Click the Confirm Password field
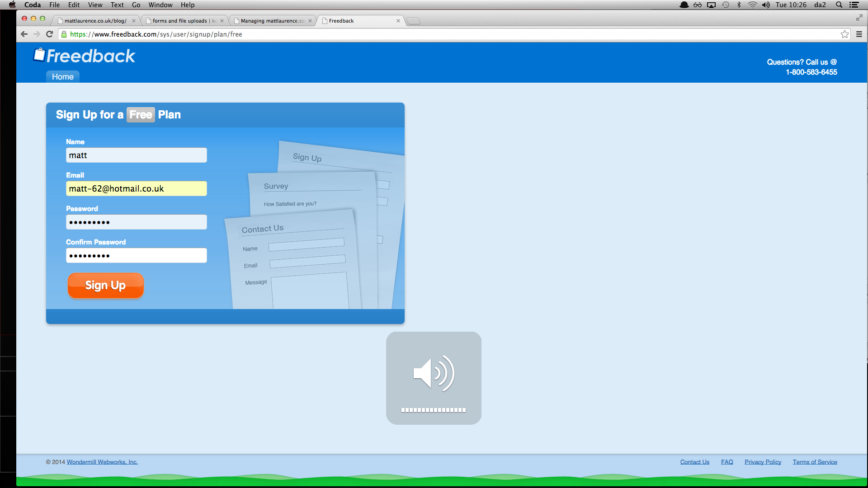 pos(136,256)
